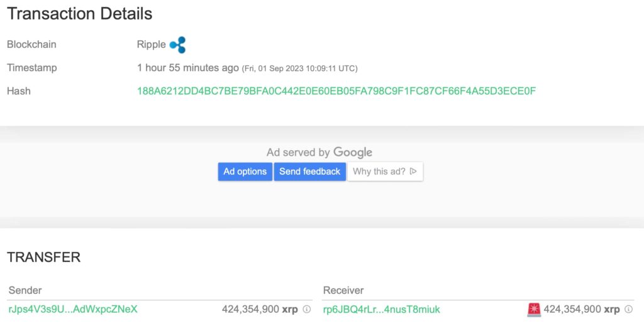The image size is (644, 326).
Task: Open receiver address rp6JBQ4rLr...4nusT8miuk
Action: click(x=382, y=309)
